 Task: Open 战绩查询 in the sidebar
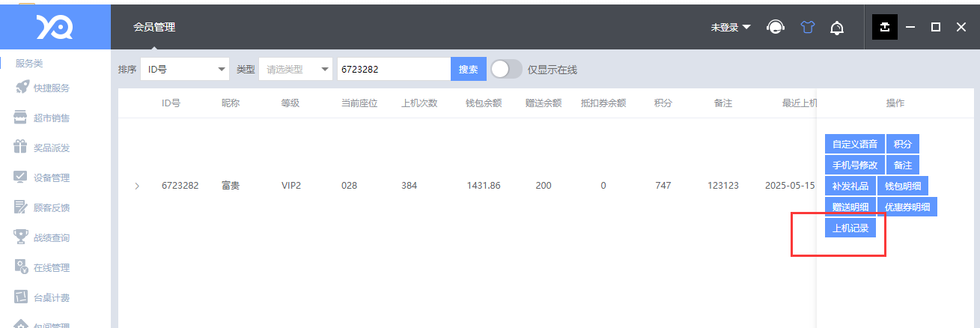[x=52, y=237]
